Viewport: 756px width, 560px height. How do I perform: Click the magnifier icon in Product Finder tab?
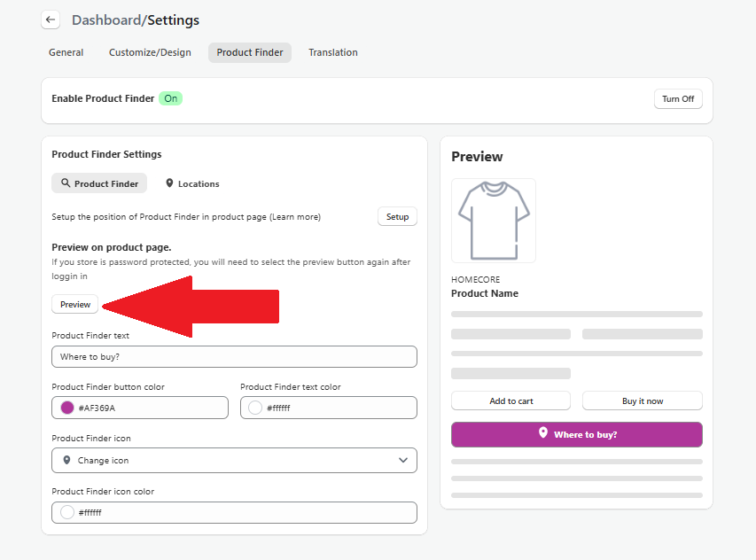(66, 183)
